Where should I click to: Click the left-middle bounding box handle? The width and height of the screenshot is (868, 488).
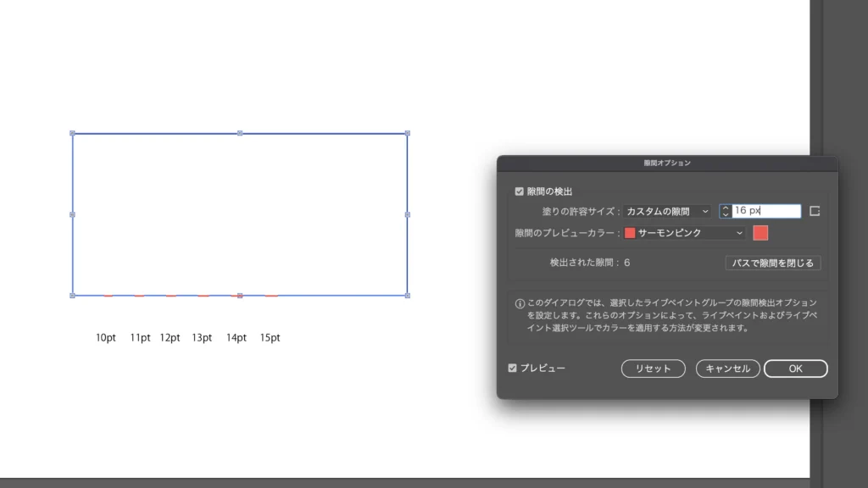tap(72, 214)
